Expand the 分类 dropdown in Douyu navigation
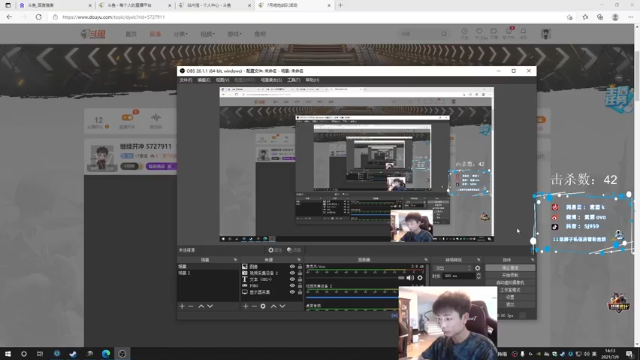 click(180, 34)
